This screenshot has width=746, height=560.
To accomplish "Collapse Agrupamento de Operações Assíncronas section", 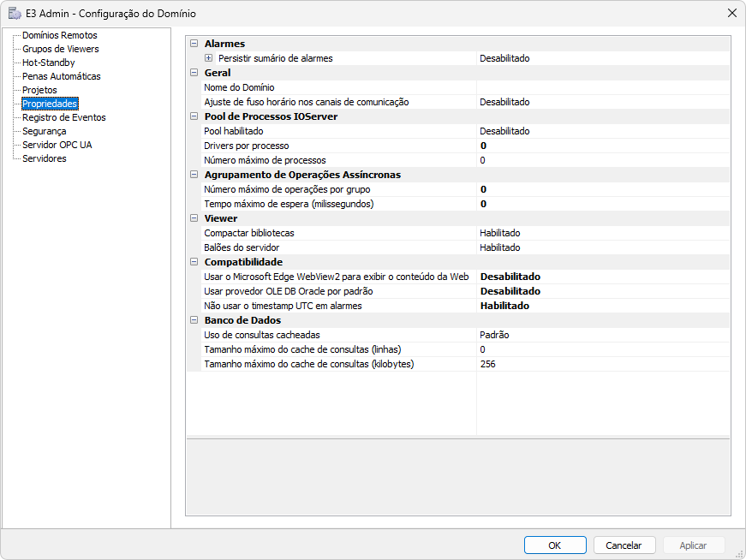I will tap(194, 175).
